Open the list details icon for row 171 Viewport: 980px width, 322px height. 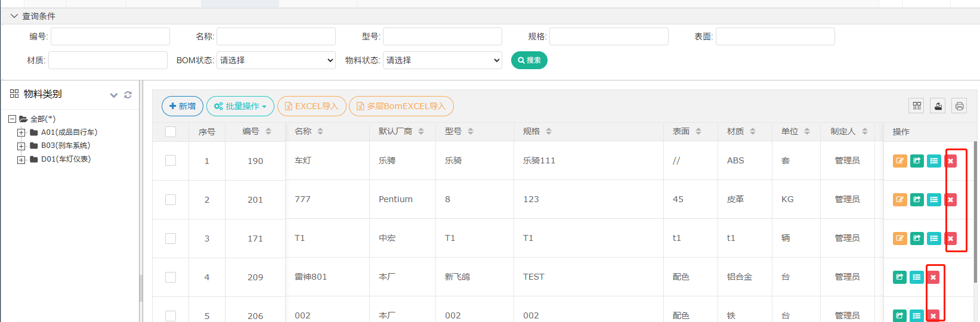(x=934, y=239)
